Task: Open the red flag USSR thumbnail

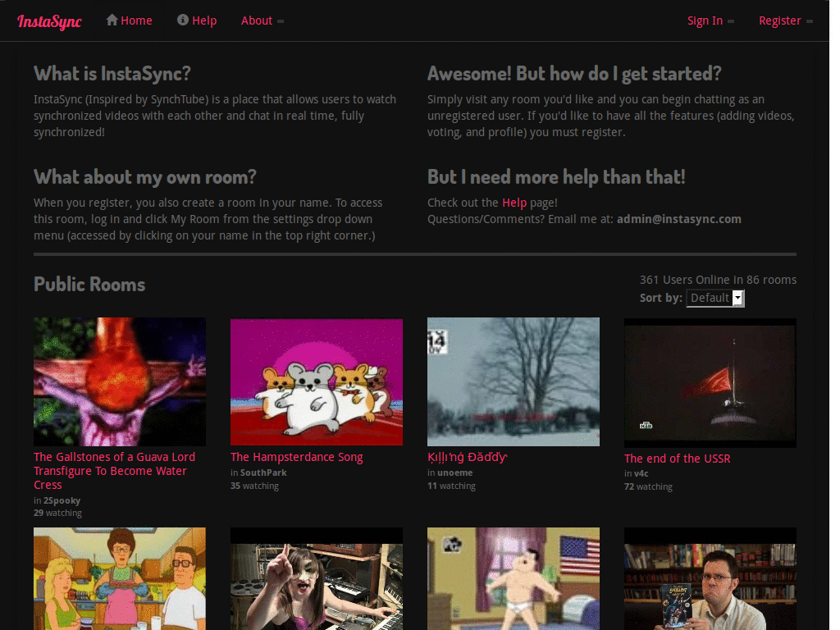Action: (710, 382)
